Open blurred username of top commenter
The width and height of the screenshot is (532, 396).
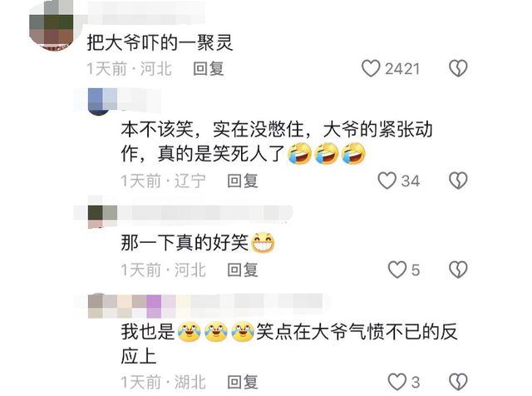tap(146, 12)
